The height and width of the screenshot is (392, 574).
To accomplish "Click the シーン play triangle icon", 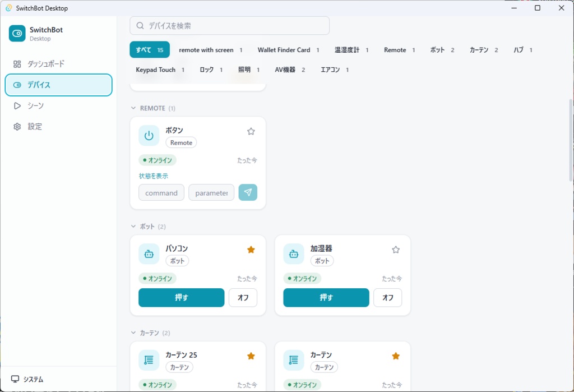I will 17,106.
